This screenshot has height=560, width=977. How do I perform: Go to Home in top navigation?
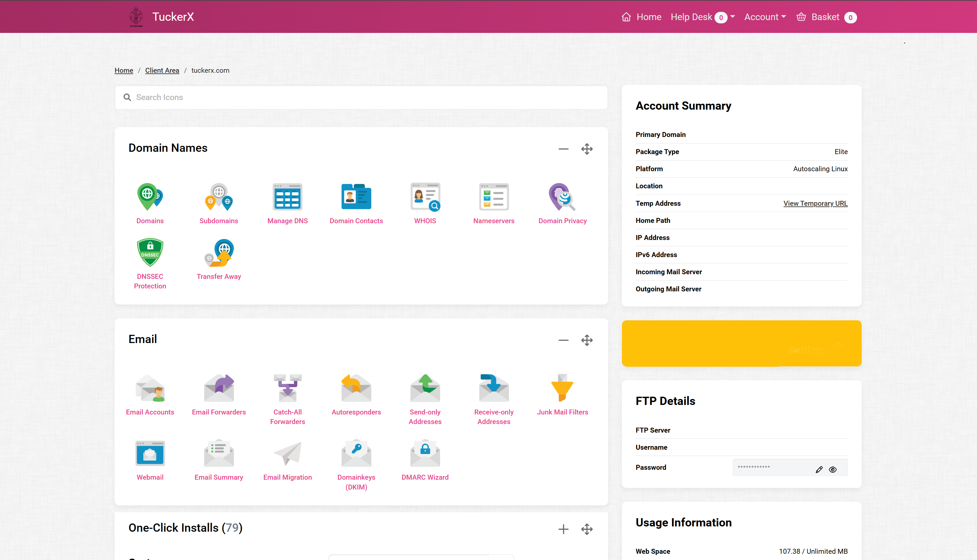coord(641,17)
